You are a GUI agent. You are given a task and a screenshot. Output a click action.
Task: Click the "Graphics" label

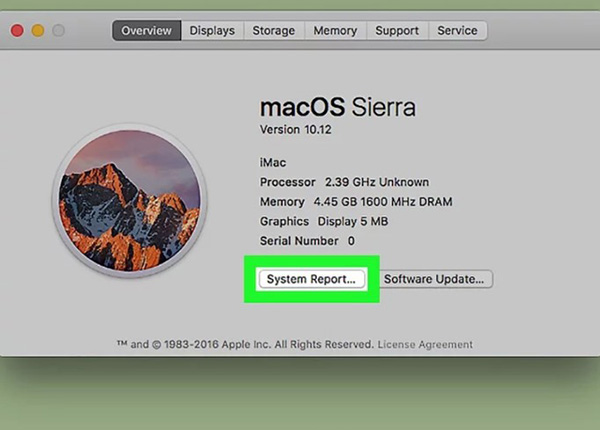click(284, 221)
